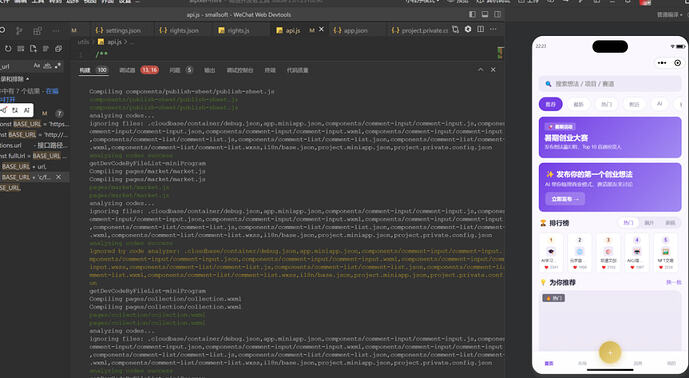689x378 pixels.
Task: Dismiss the highlighted BASE_URL search result
Action: [x=58, y=177]
